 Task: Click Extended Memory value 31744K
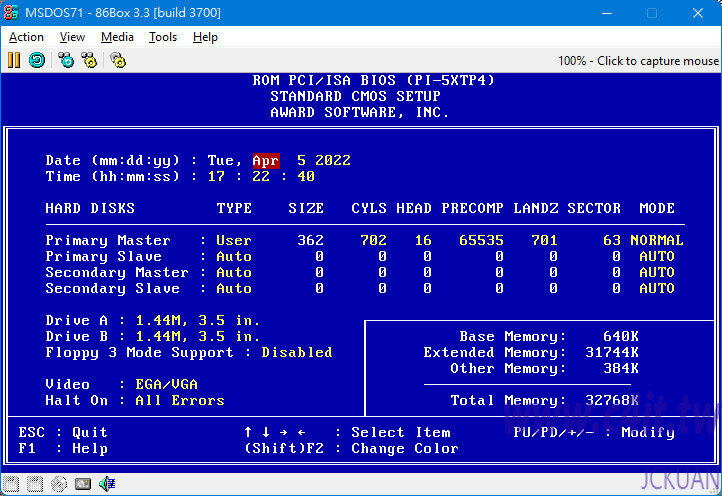pyautogui.click(x=612, y=353)
